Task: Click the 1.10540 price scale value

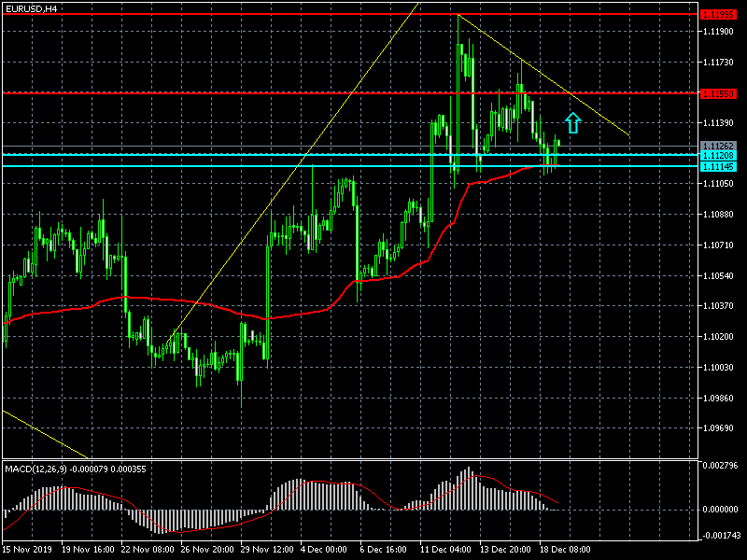Action: (x=718, y=276)
